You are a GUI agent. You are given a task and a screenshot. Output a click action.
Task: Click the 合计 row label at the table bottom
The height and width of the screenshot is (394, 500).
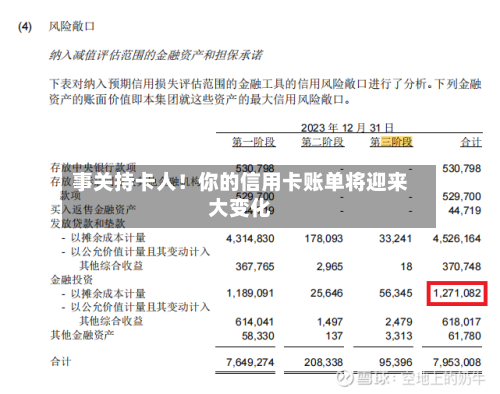point(61,361)
